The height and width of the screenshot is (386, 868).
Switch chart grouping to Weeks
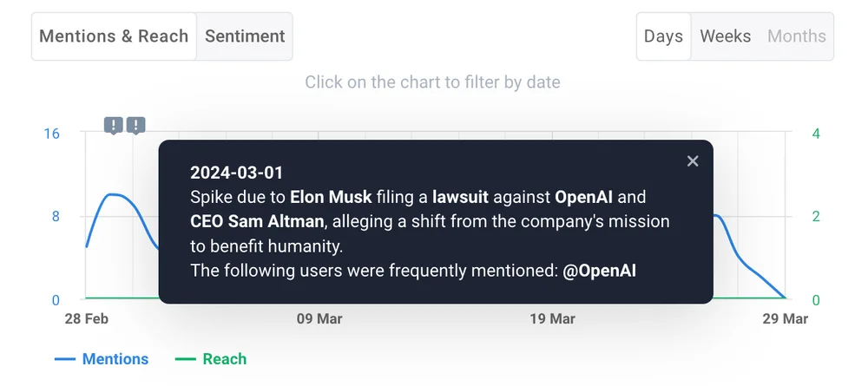pyautogui.click(x=726, y=36)
